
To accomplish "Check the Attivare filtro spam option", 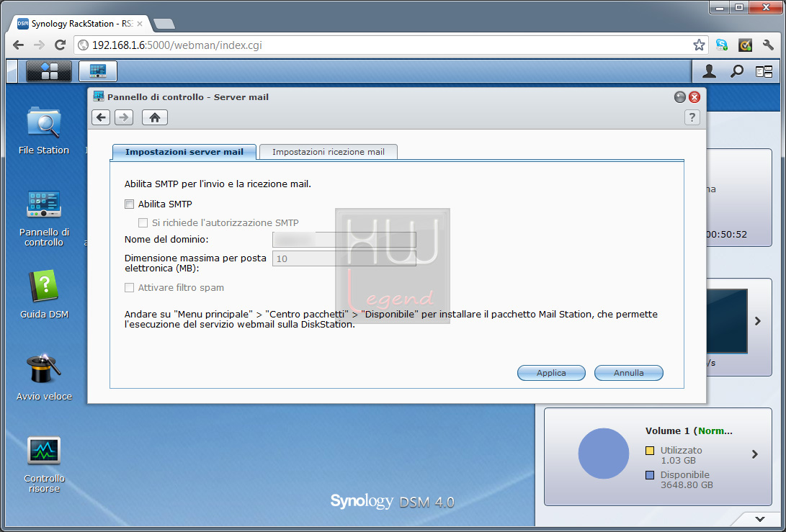I will point(130,287).
